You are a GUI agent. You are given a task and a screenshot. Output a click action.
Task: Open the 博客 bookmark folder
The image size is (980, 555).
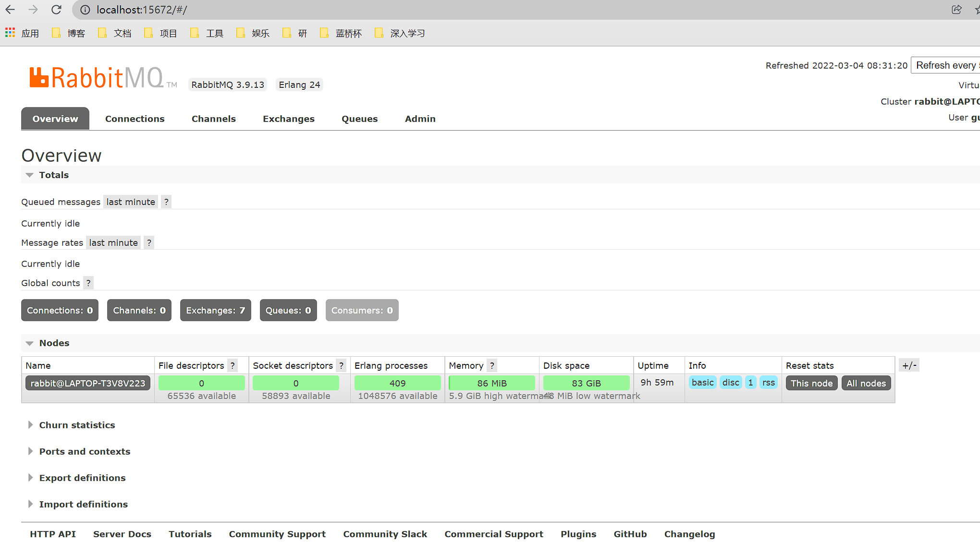pos(68,33)
